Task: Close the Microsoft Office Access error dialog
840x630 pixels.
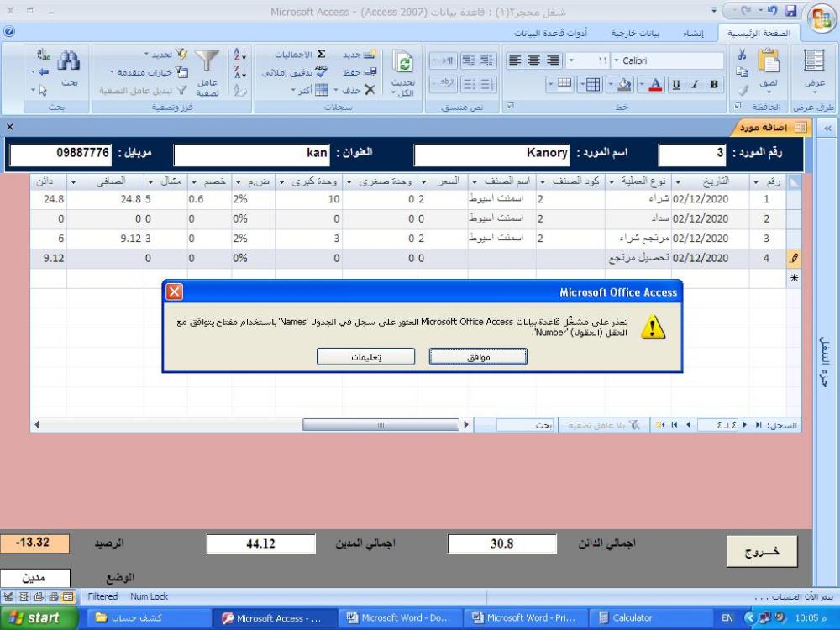Action: pyautogui.click(x=174, y=292)
